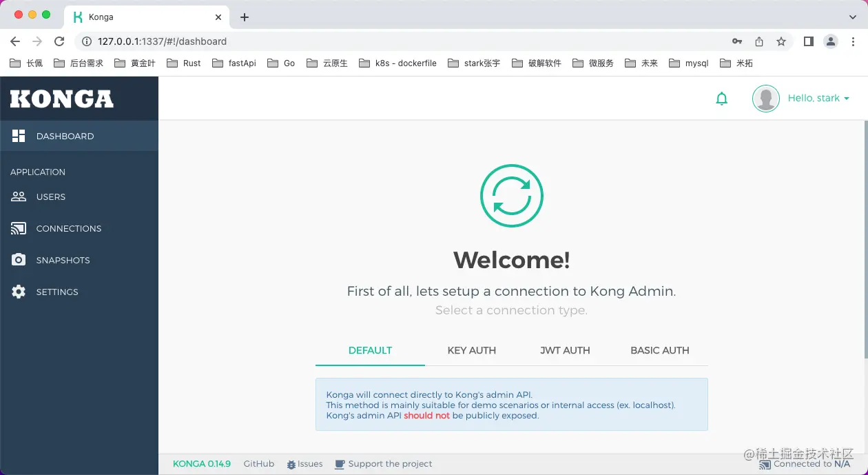Click the KONGA logo

coord(62,99)
